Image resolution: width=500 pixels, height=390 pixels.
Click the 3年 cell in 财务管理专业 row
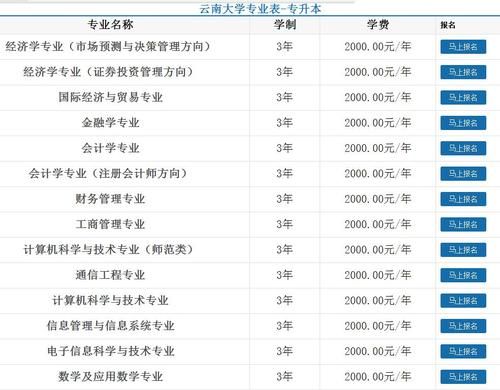(x=285, y=199)
